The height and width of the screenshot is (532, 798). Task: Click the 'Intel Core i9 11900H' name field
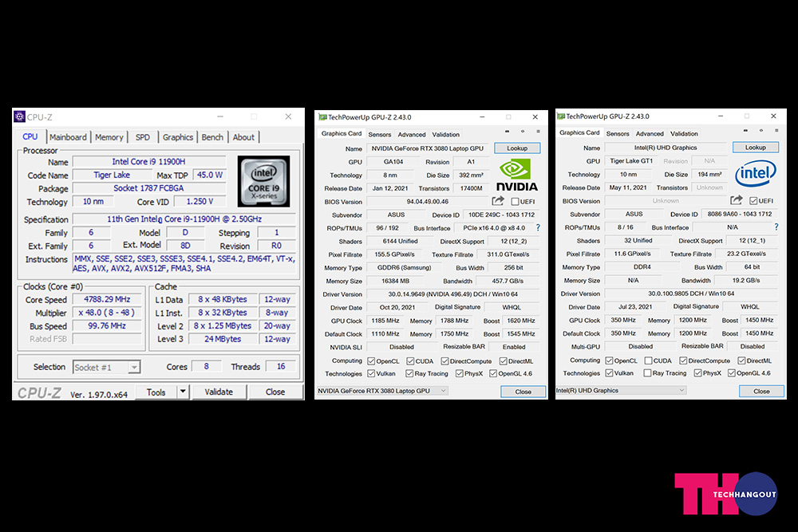coord(149,162)
